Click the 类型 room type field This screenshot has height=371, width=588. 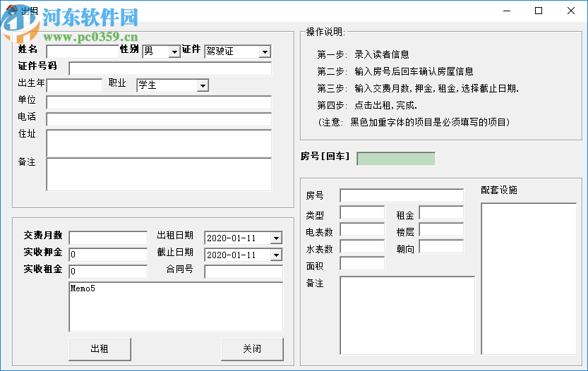click(x=362, y=212)
